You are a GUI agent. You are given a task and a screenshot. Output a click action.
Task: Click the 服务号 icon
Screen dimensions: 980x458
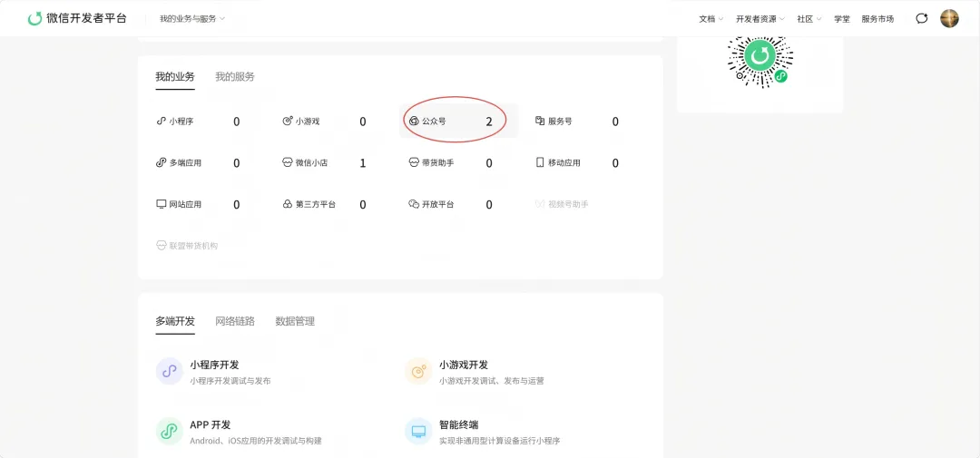(540, 122)
